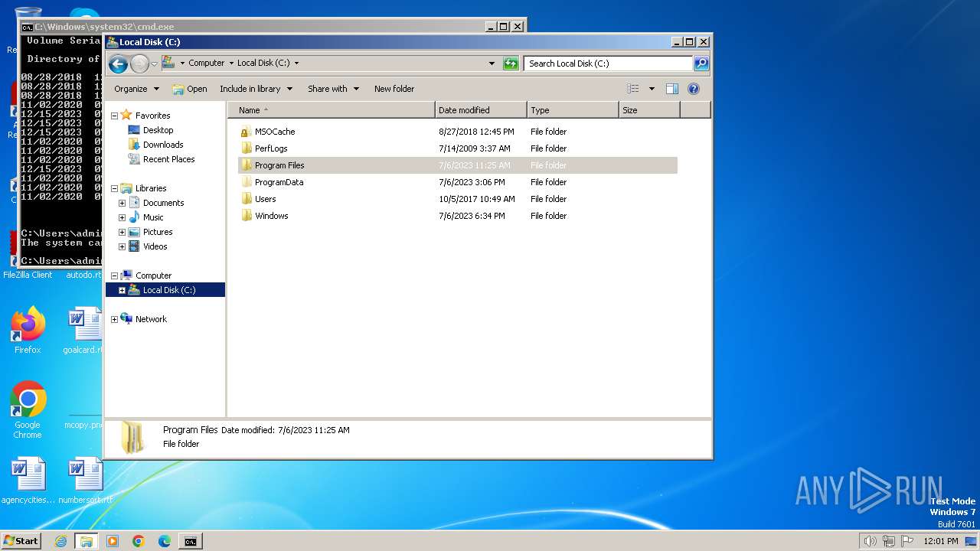Viewport: 980px width, 551px height.
Task: Open Windows Media Player from taskbar
Action: pyautogui.click(x=113, y=541)
